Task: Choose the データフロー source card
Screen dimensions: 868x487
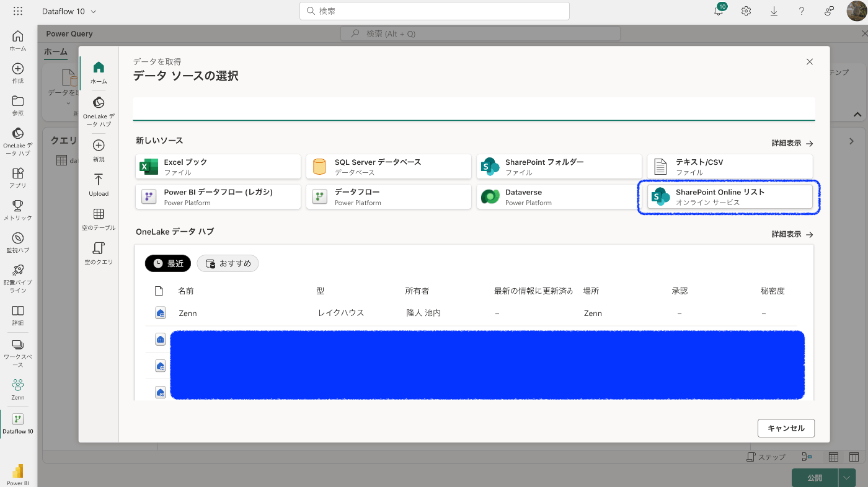Action: pyautogui.click(x=389, y=197)
